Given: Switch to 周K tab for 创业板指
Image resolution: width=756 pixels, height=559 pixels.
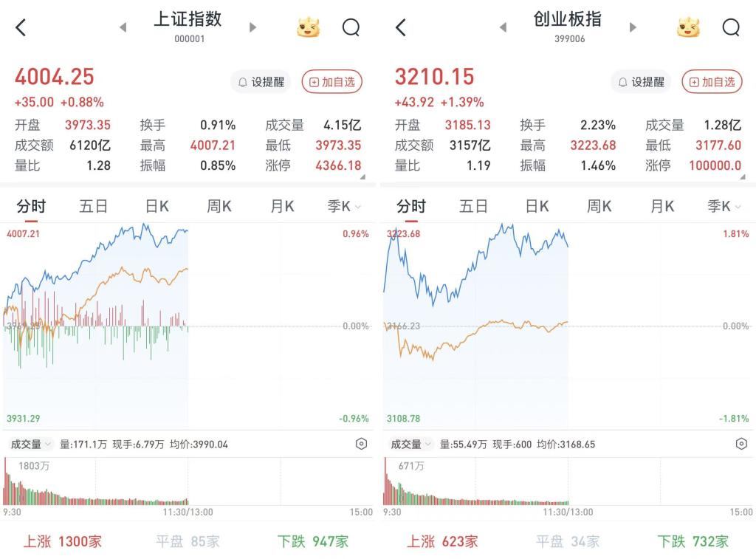Looking at the screenshot, I should (x=599, y=206).
